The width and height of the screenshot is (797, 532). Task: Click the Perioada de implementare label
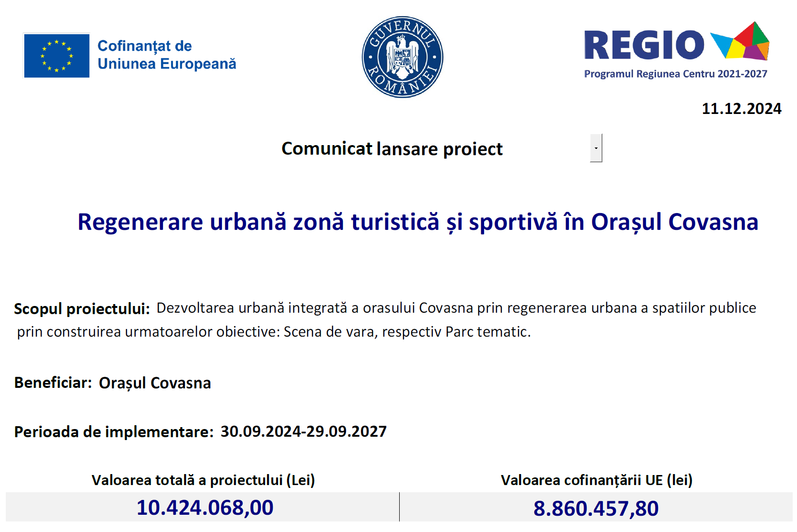114,432
